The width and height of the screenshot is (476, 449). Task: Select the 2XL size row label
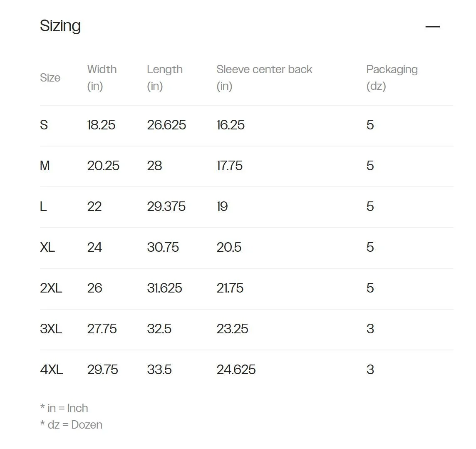[51, 288]
